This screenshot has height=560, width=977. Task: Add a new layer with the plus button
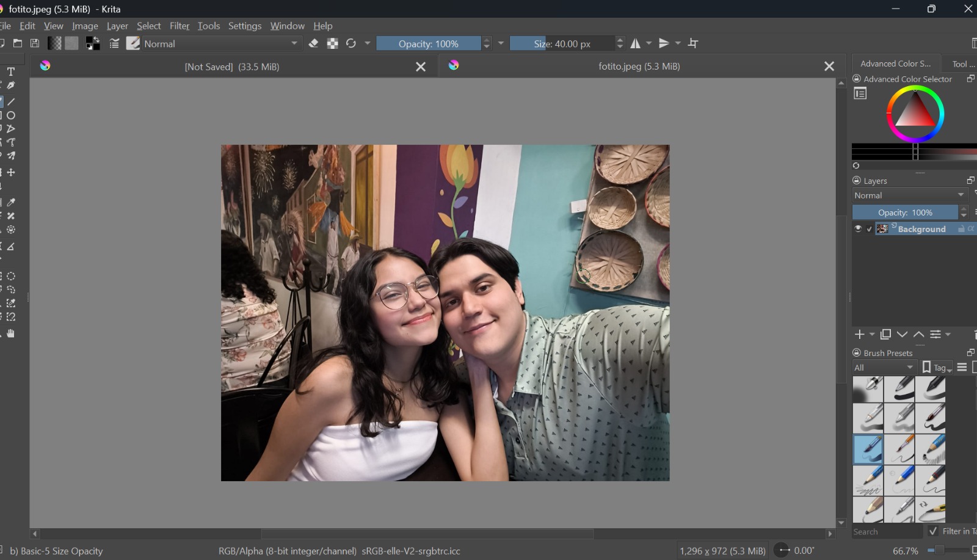click(861, 334)
